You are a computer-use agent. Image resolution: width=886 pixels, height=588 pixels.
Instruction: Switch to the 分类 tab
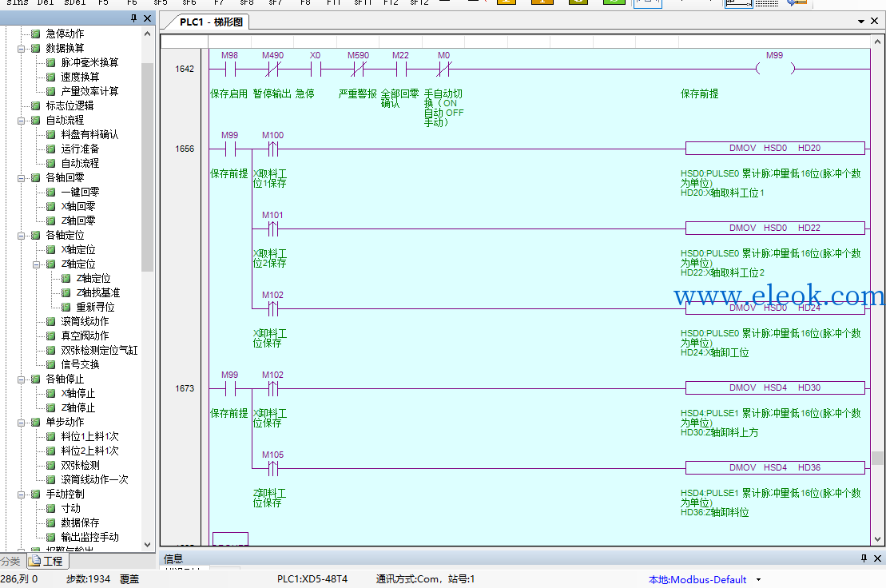pyautogui.click(x=10, y=561)
